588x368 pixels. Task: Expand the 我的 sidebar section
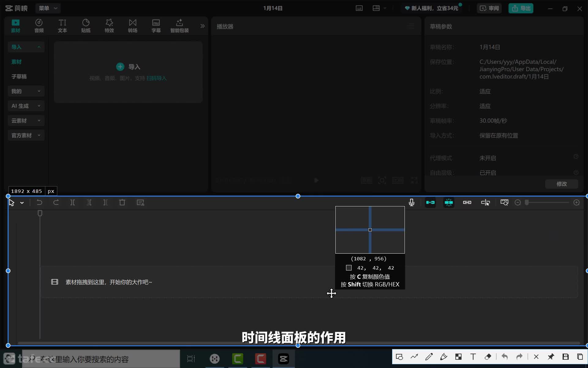[x=26, y=91]
